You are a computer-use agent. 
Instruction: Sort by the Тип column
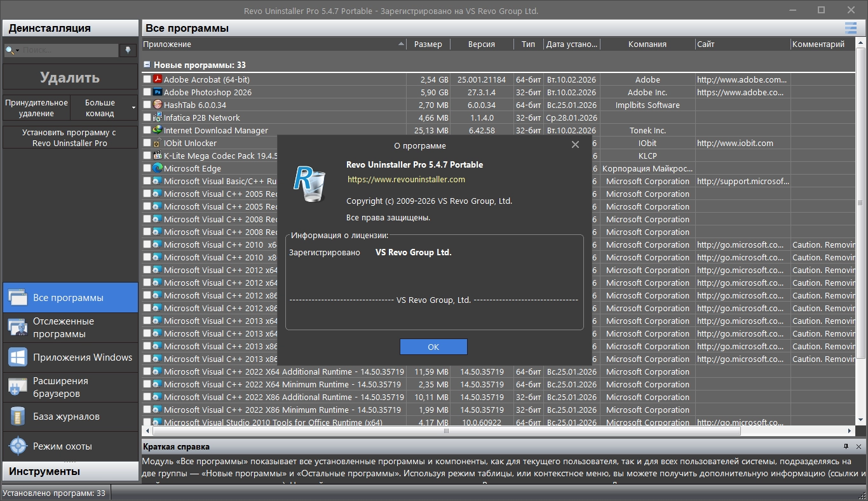click(x=529, y=44)
